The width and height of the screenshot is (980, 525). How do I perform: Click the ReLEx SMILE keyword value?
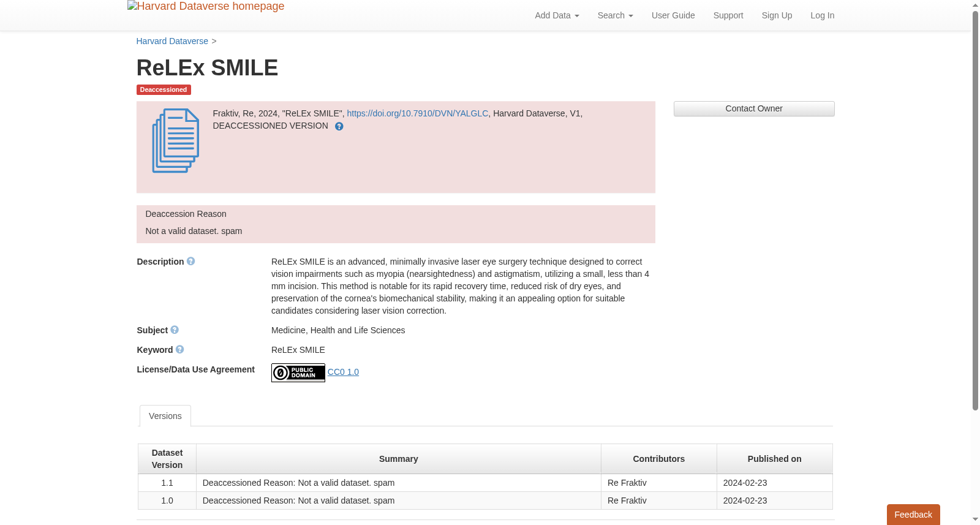(x=298, y=350)
